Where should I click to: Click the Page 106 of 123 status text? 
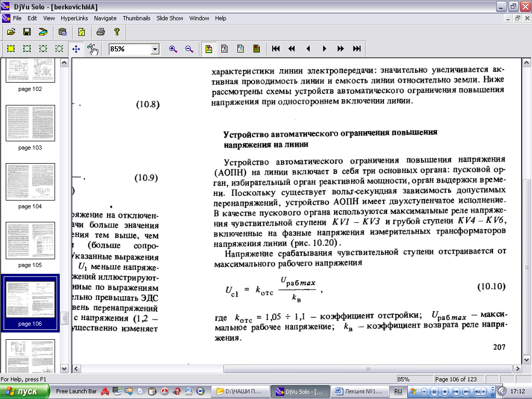click(x=456, y=379)
